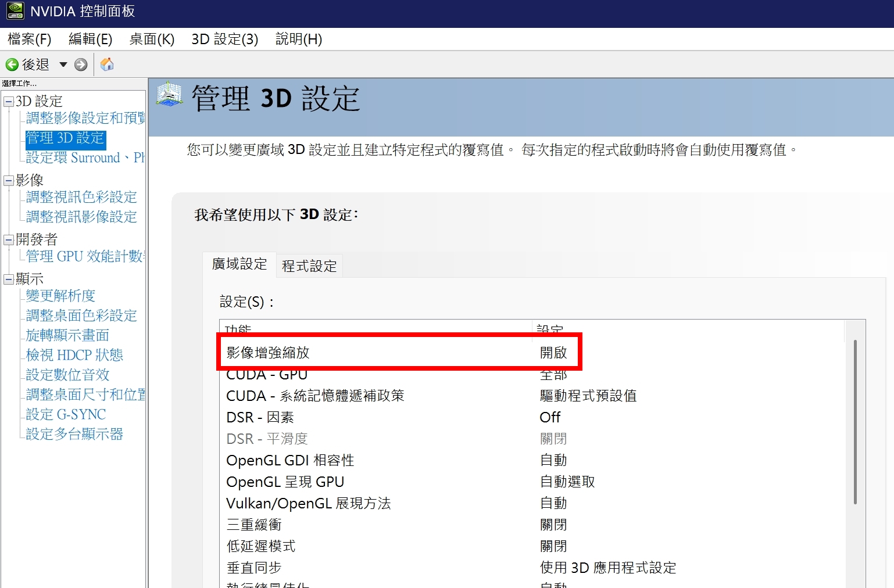Open 管理 GPU 效能計數 link
Viewport: 894px width, 588px height.
(86, 256)
